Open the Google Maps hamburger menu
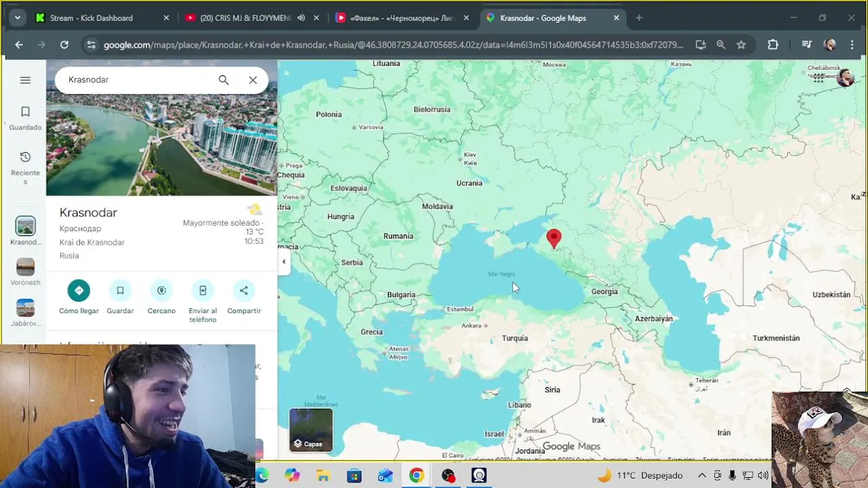 pyautogui.click(x=25, y=80)
